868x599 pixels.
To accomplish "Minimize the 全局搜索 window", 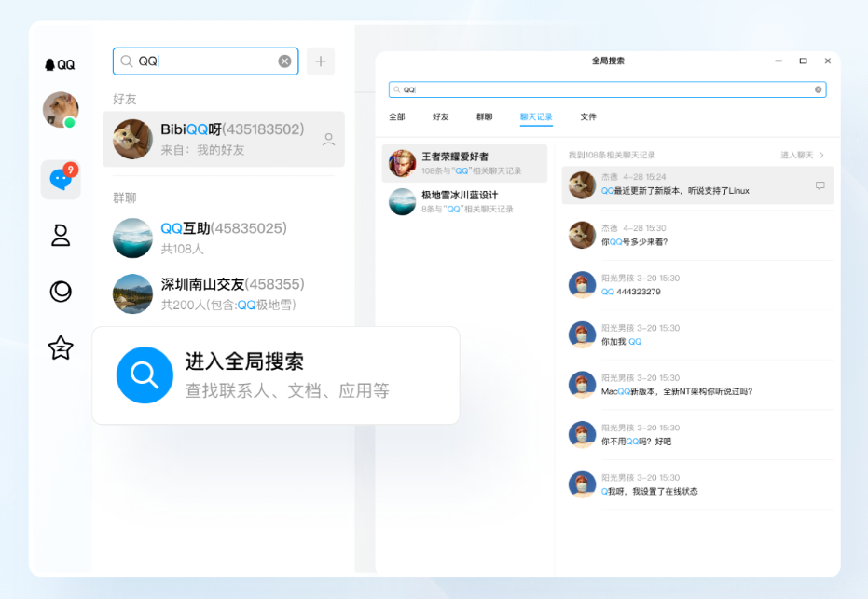I will (x=778, y=61).
